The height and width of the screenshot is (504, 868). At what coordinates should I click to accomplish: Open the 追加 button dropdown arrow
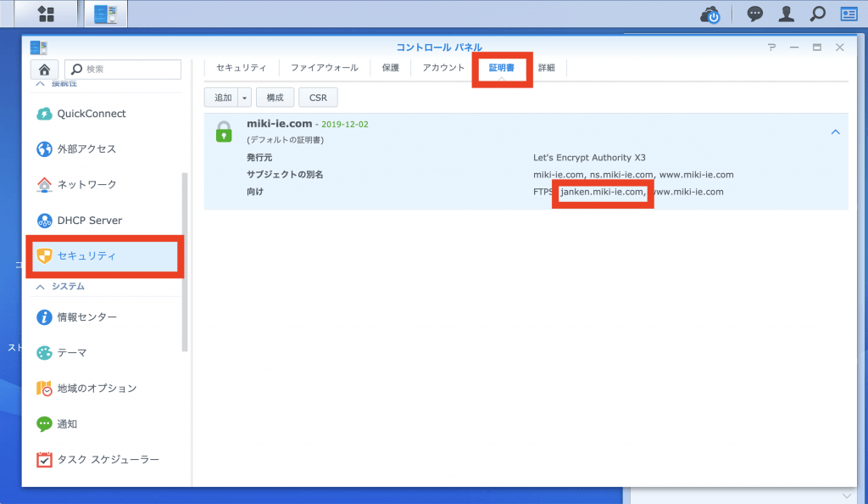245,98
